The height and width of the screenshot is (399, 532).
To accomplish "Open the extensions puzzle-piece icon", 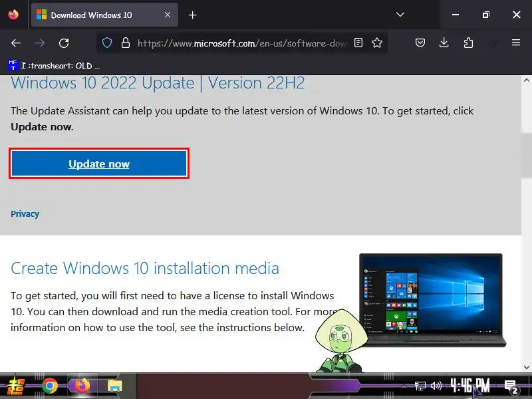I will [468, 43].
